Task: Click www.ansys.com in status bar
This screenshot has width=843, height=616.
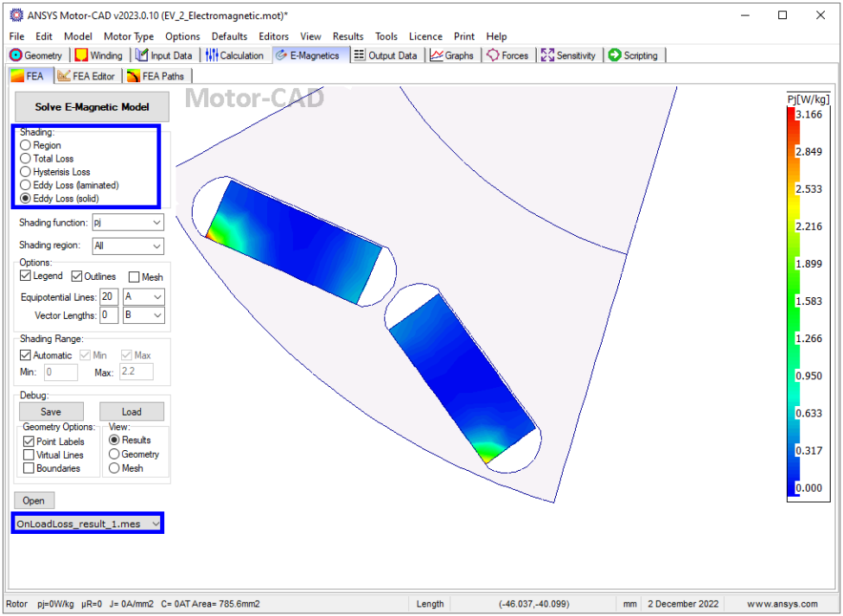Action: click(x=782, y=604)
